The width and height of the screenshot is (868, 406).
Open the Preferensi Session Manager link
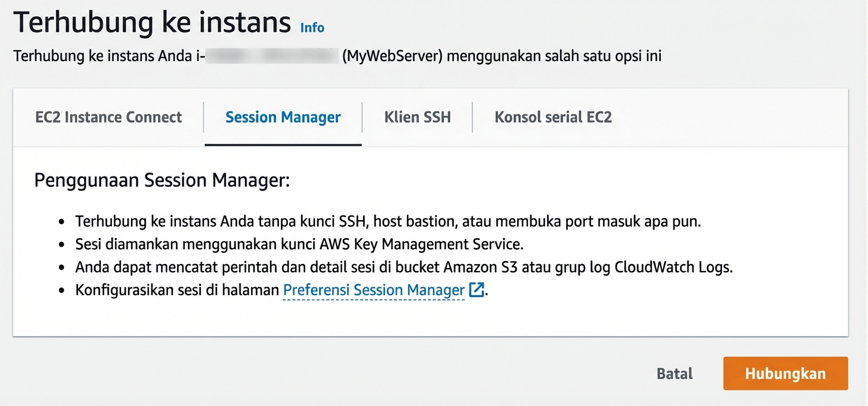coord(372,290)
